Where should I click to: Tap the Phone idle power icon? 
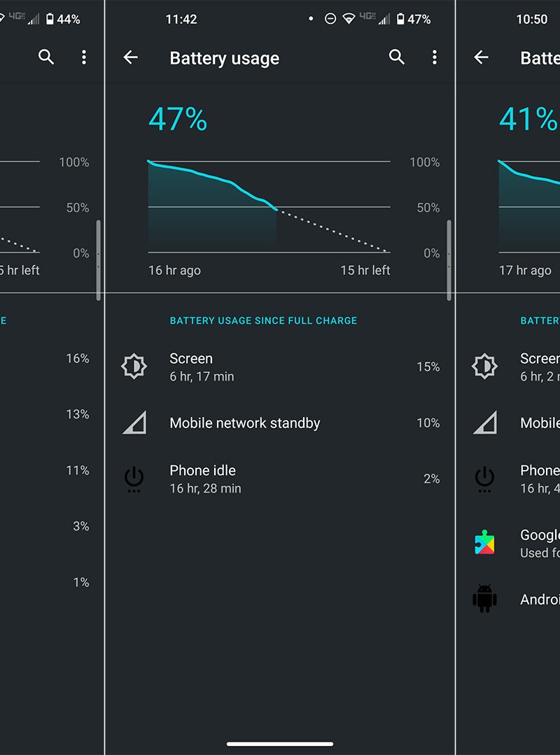pos(134,479)
